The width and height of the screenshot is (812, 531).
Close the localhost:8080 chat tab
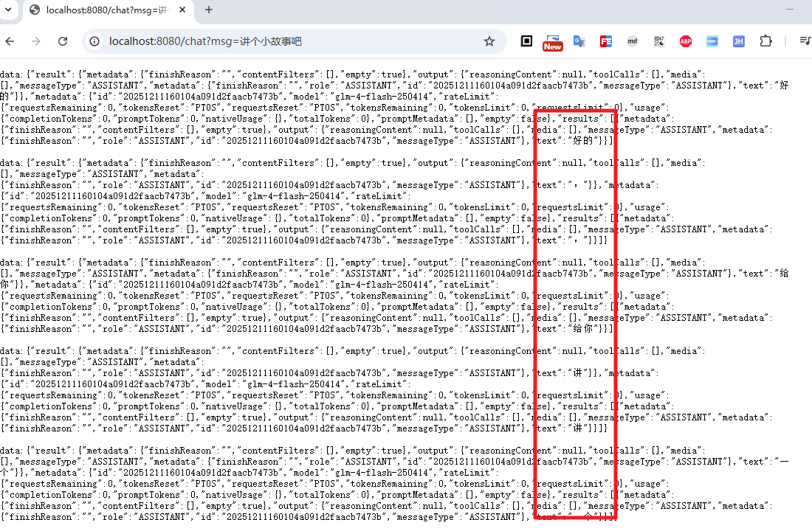[x=182, y=10]
